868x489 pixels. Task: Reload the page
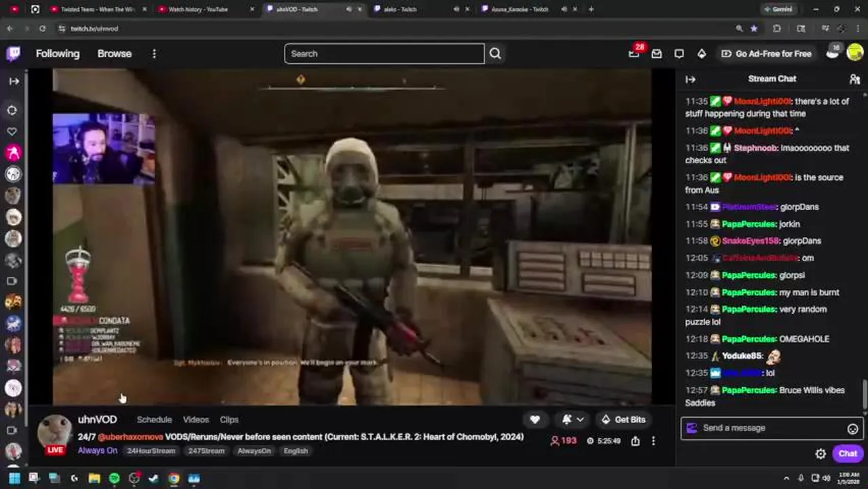[x=42, y=29]
